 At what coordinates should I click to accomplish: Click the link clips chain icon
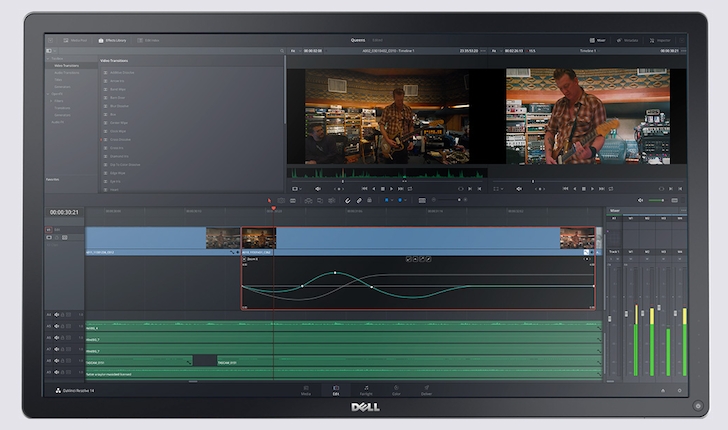point(359,200)
